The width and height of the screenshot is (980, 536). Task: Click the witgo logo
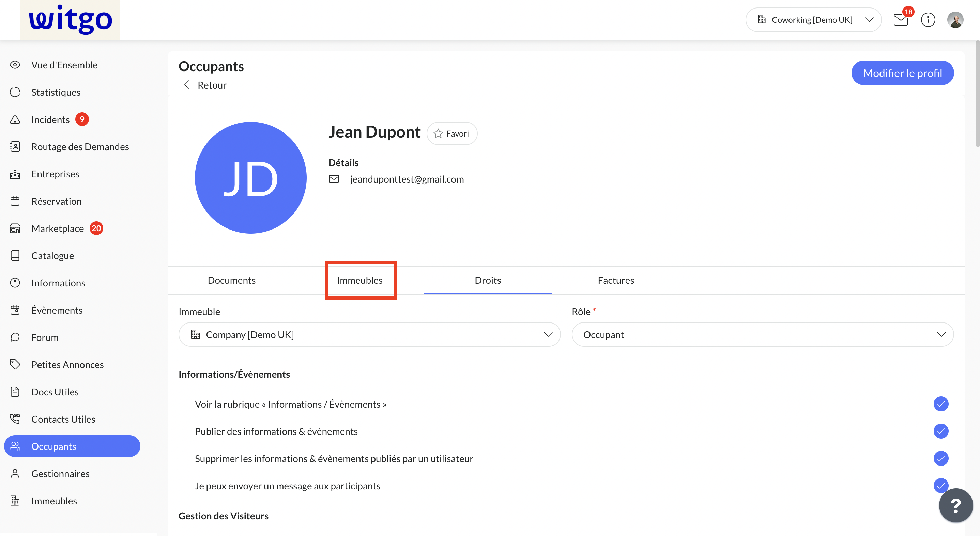71,20
